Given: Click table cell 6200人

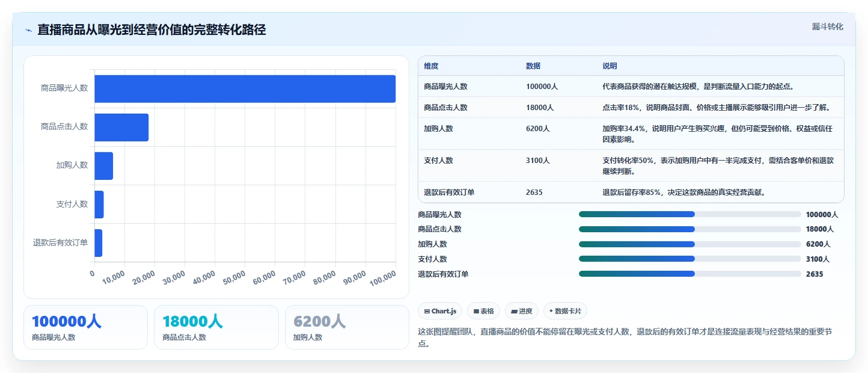Looking at the screenshot, I should point(538,129).
